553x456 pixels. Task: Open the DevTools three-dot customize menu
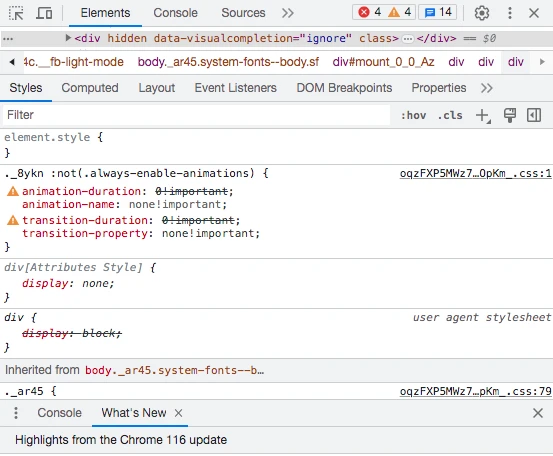[x=510, y=13]
